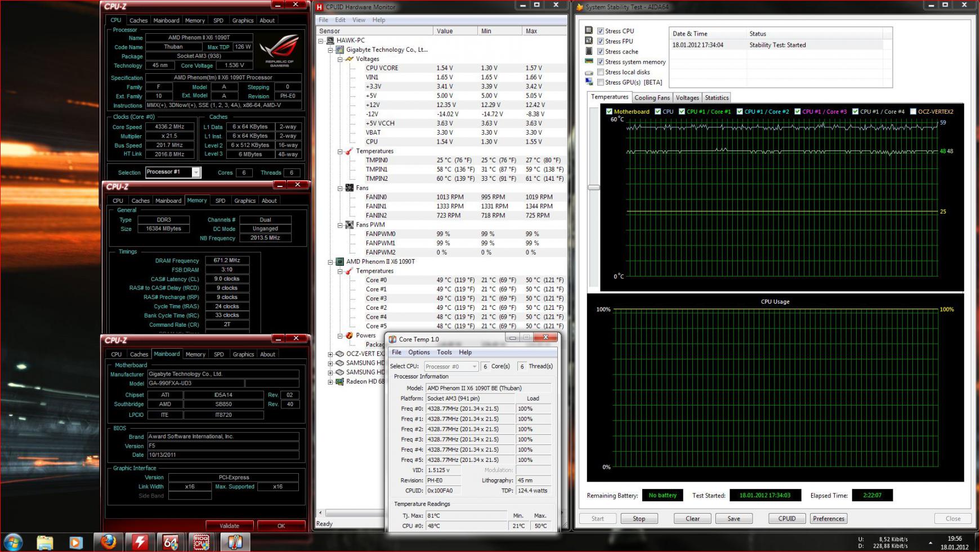This screenshot has height=552, width=980.
Task: Uncheck the Stress FPU checkbox
Action: coord(601,41)
